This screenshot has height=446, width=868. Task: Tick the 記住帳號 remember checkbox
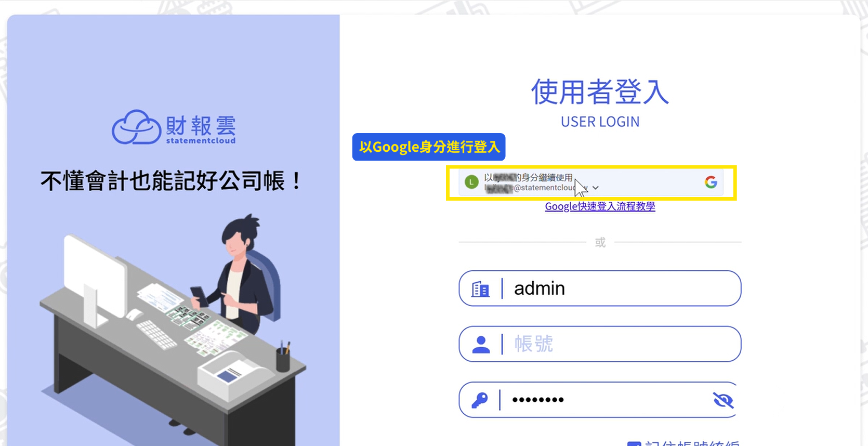click(x=634, y=443)
